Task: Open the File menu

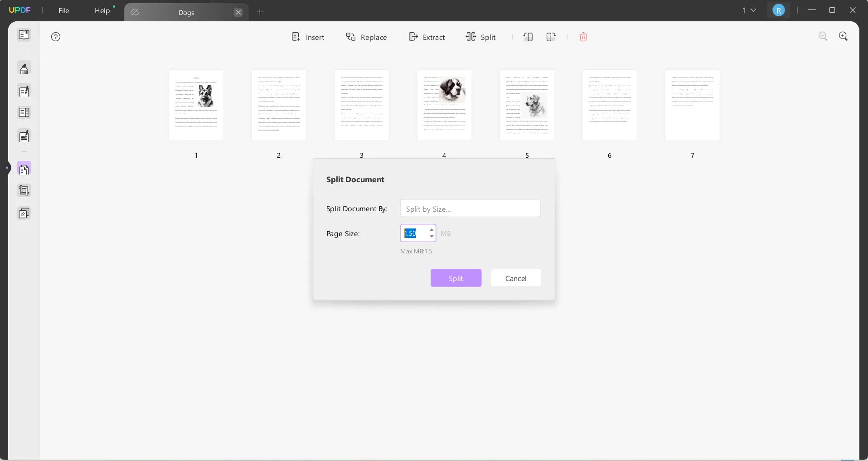Action: click(x=64, y=10)
